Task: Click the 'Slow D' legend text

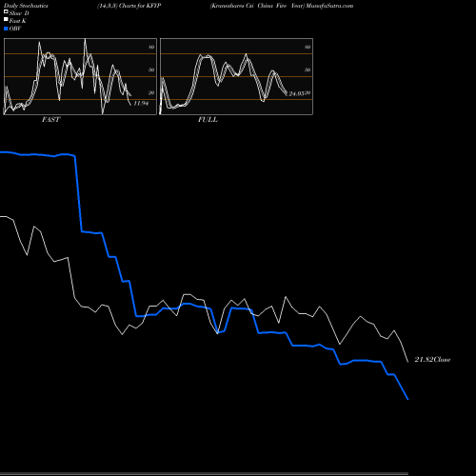Action: click(x=19, y=13)
